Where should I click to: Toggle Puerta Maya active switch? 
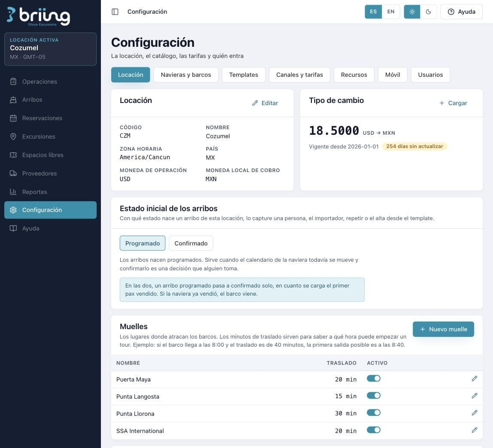(x=374, y=378)
